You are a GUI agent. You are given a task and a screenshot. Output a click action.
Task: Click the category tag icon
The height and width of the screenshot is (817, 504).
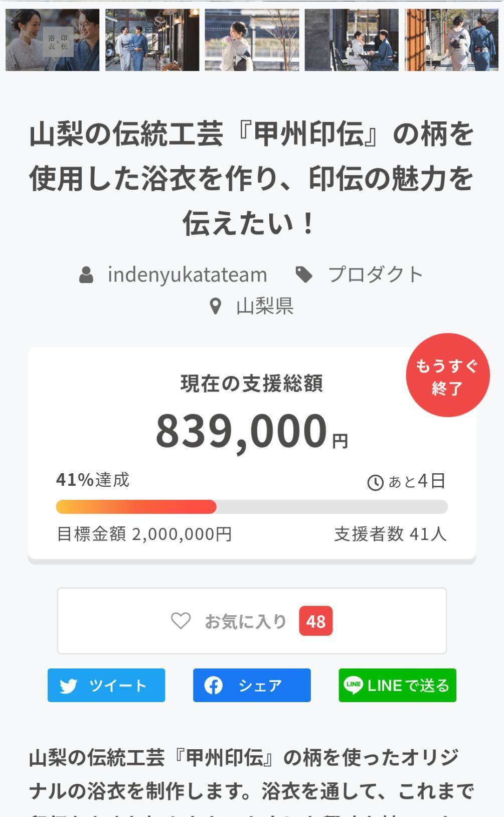[304, 275]
